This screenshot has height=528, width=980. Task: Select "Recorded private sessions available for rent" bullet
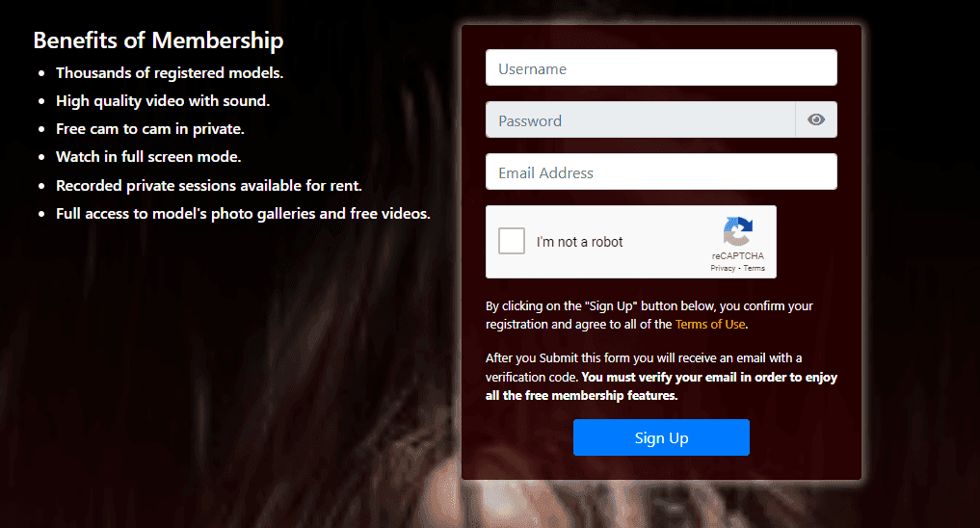click(209, 186)
